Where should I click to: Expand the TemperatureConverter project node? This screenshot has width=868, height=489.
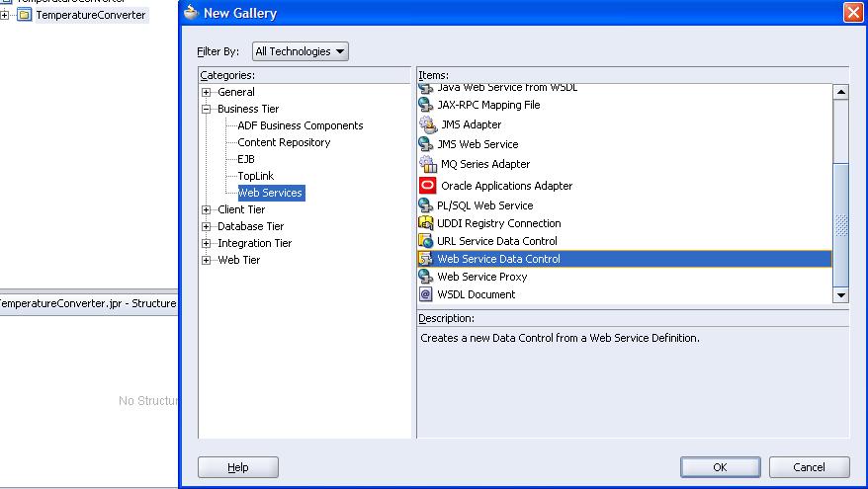[4, 15]
